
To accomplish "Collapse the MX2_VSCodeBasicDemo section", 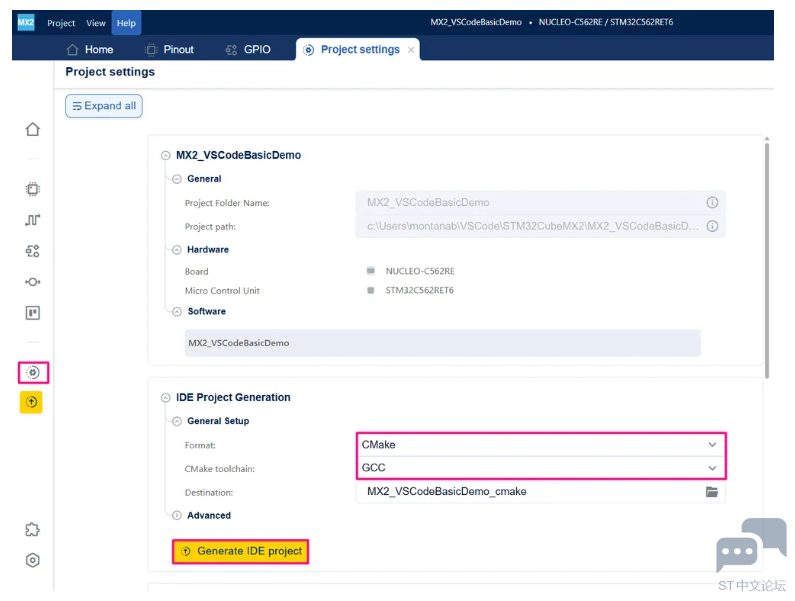I will pyautogui.click(x=165, y=155).
